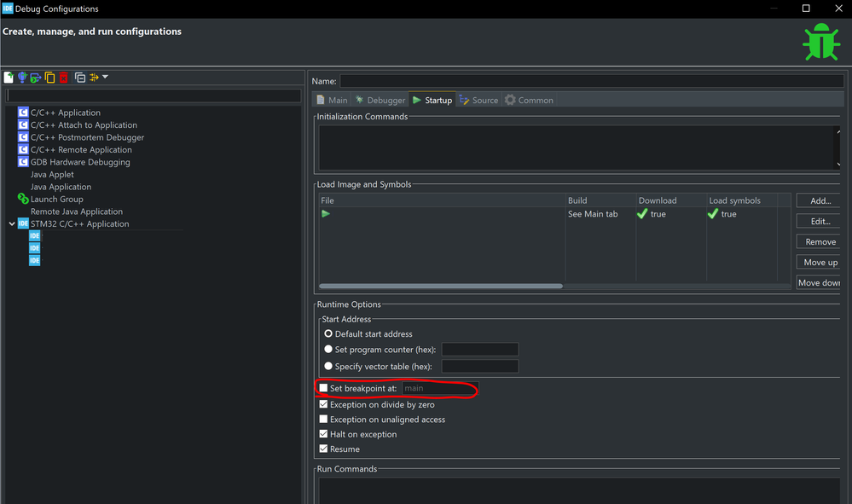The height and width of the screenshot is (504, 852).
Task: Click the Load Image table horizontal scrollbar
Action: click(x=441, y=286)
